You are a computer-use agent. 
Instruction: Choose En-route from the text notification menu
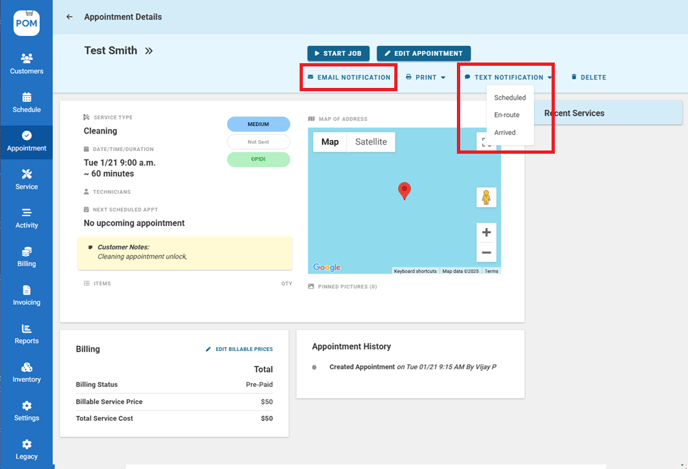click(507, 115)
